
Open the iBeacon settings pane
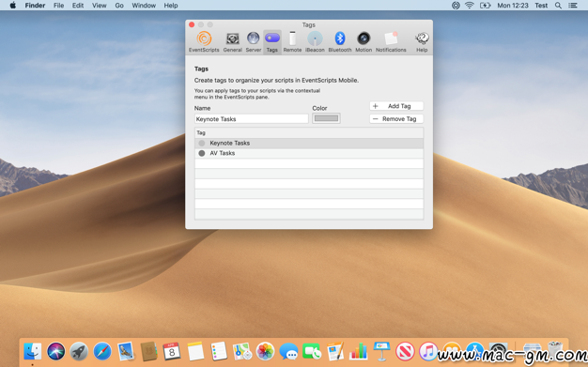(x=315, y=42)
